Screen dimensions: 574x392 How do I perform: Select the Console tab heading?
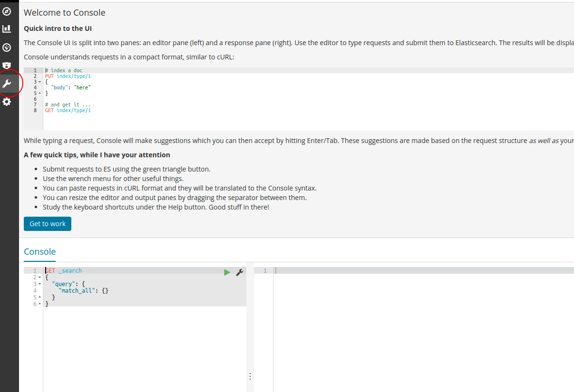pos(39,251)
